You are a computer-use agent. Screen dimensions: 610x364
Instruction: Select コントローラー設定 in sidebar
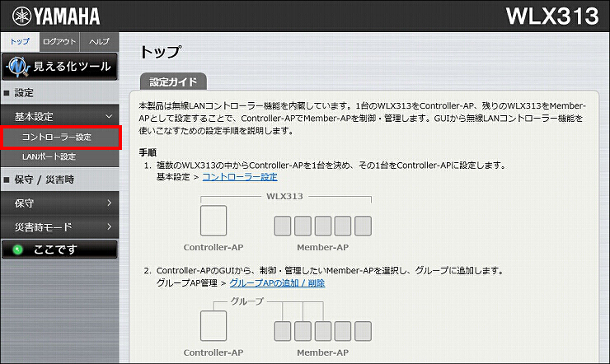pos(61,138)
